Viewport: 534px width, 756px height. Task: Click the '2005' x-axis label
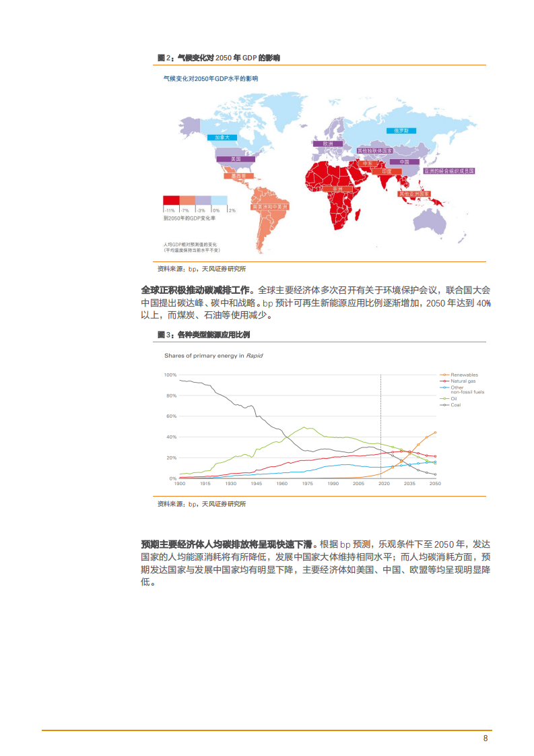(358, 484)
